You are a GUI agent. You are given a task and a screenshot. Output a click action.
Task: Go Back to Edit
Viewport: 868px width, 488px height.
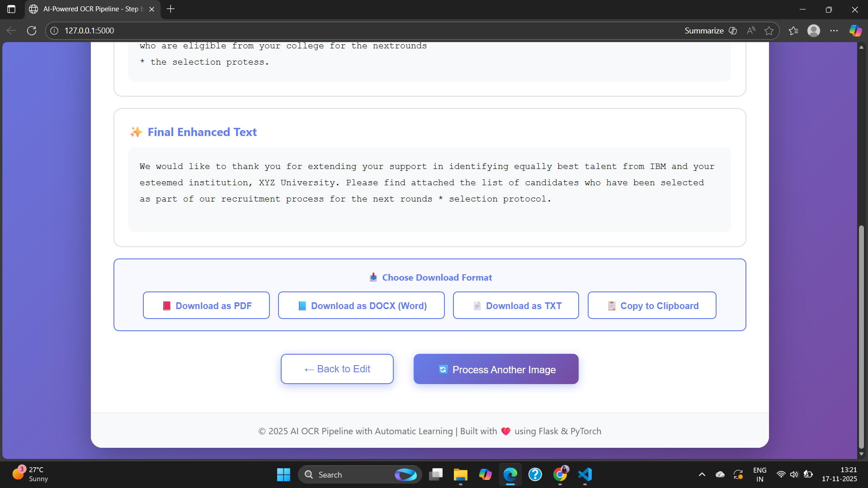point(337,369)
